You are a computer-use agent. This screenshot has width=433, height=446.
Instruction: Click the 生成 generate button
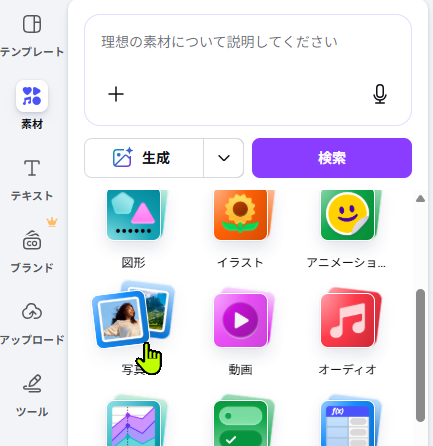point(144,158)
